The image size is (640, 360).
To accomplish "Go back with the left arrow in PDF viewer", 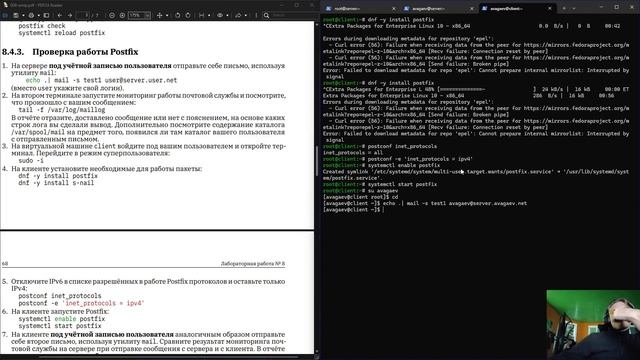I will [60, 15].
